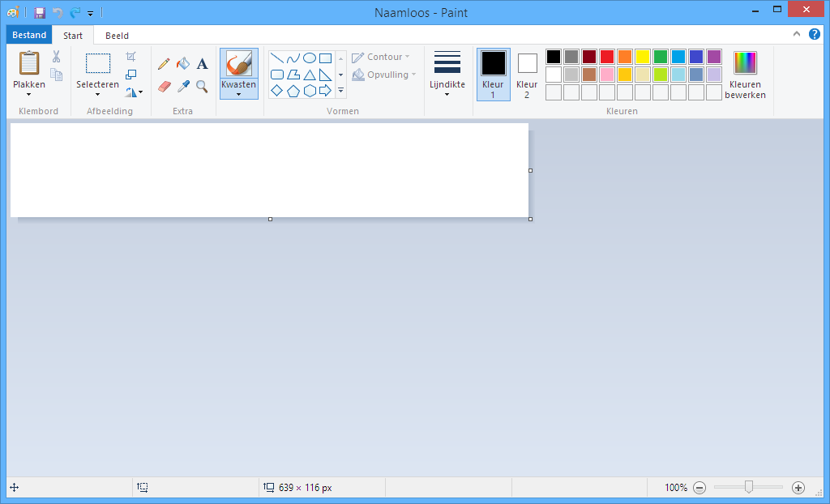This screenshot has height=504, width=830.
Task: Switch to the Beeld tab
Action: pyautogui.click(x=117, y=36)
